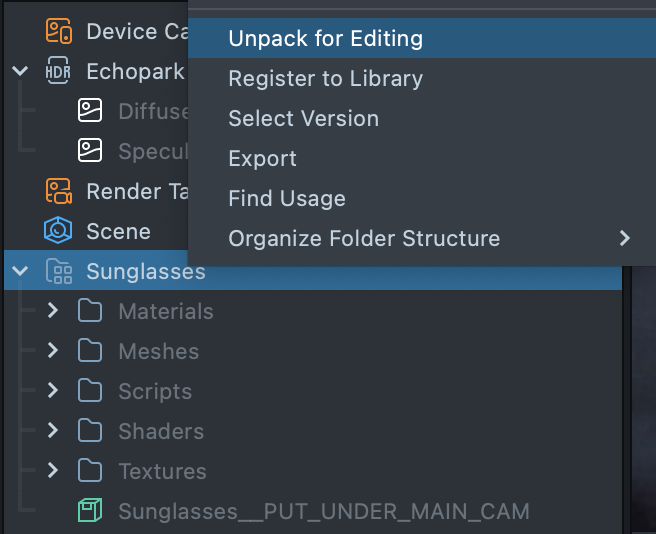Collapse the Echopark tree item
This screenshot has width=656, height=534.
[x=20, y=71]
